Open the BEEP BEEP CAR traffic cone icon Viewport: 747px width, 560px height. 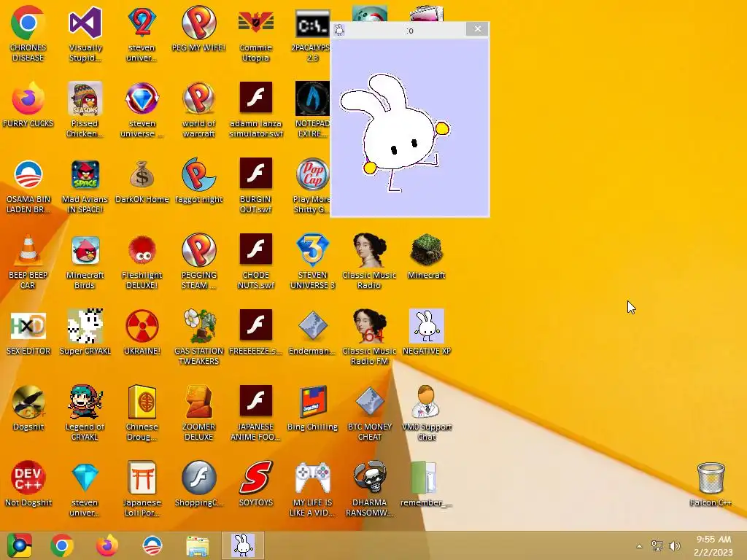(x=28, y=251)
